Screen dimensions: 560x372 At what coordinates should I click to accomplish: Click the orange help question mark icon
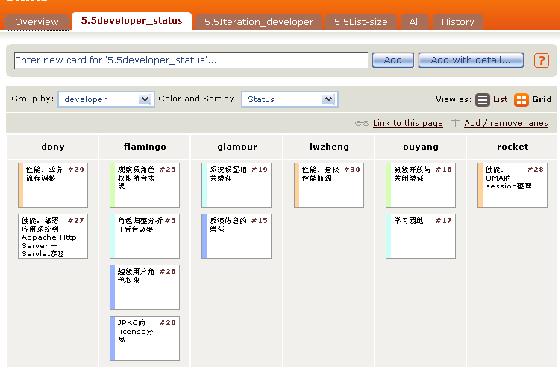[x=541, y=60]
